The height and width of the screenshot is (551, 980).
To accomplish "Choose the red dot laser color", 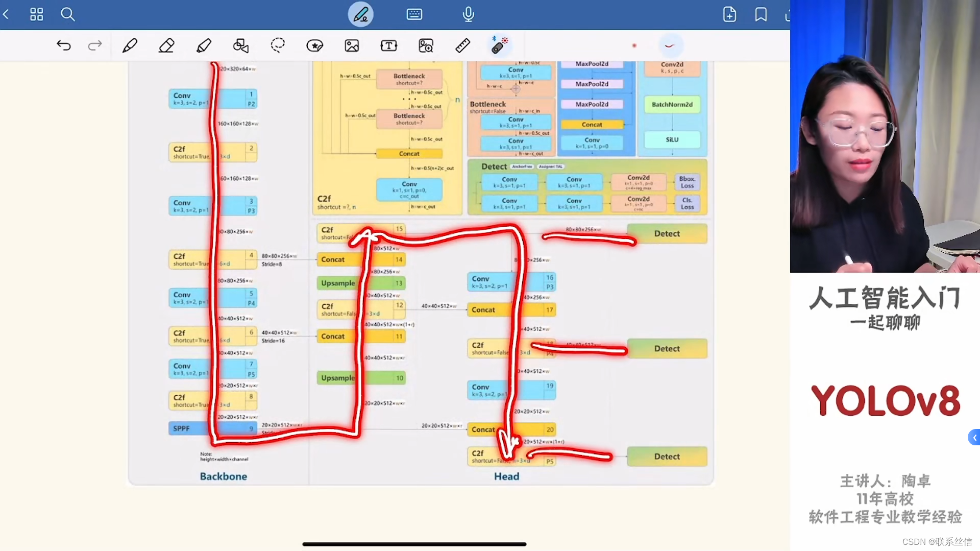I will tap(634, 45).
